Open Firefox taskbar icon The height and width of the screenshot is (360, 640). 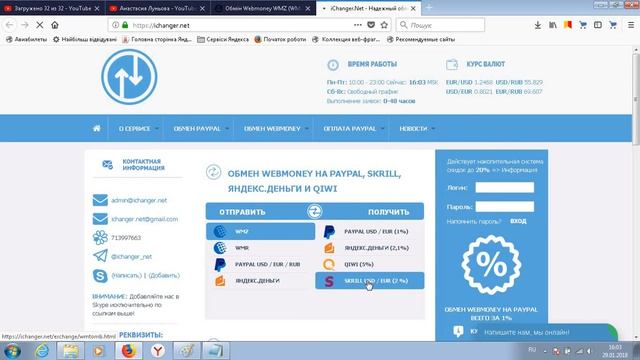(129, 351)
